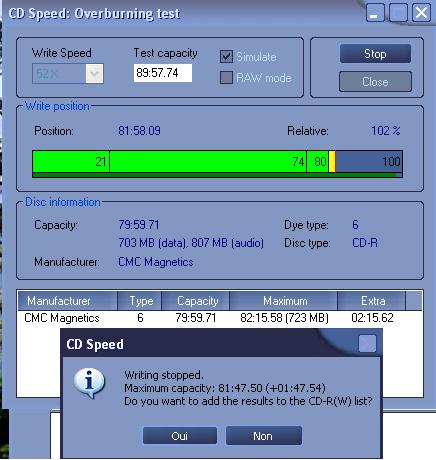
Task: Maximize the Overburning test window
Action: pyautogui.click(x=398, y=13)
